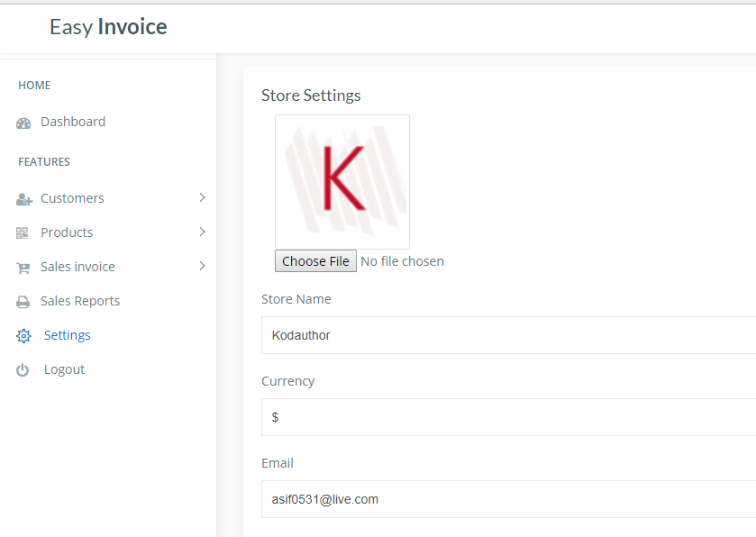The width and height of the screenshot is (756, 537).
Task: Expand the Sales invoice chevron
Action: pos(202,267)
